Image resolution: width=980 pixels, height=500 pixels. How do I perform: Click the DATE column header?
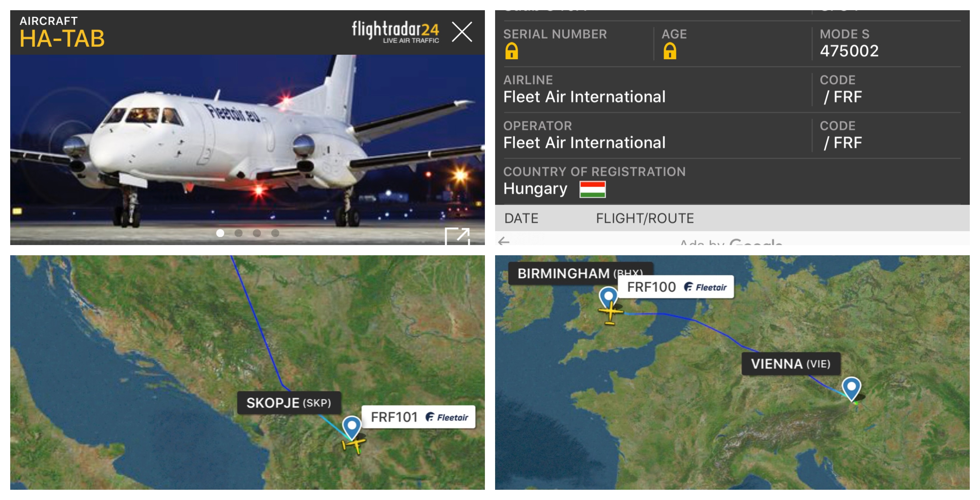click(x=521, y=218)
